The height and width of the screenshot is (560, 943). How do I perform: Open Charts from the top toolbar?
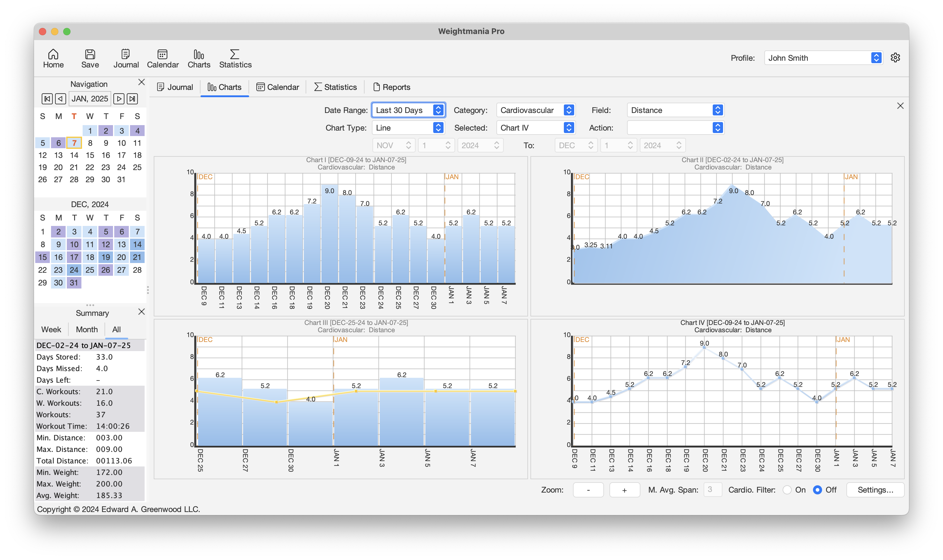[x=199, y=58]
